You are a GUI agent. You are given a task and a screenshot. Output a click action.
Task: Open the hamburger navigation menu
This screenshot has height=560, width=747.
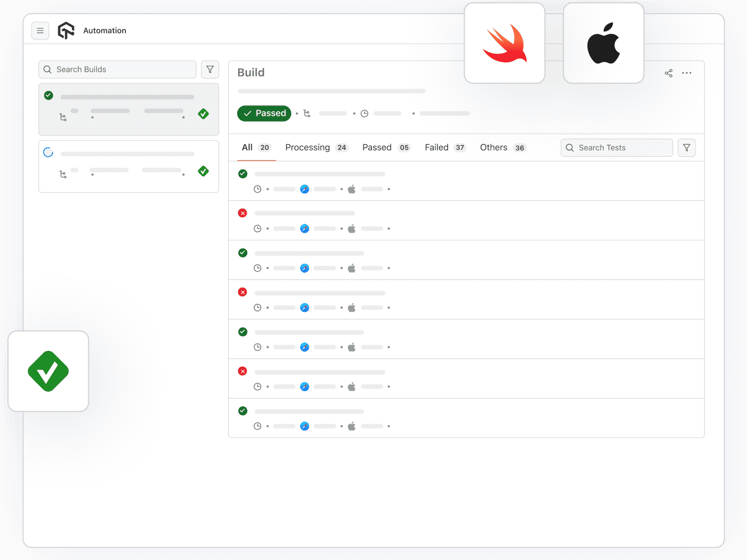pos(40,30)
